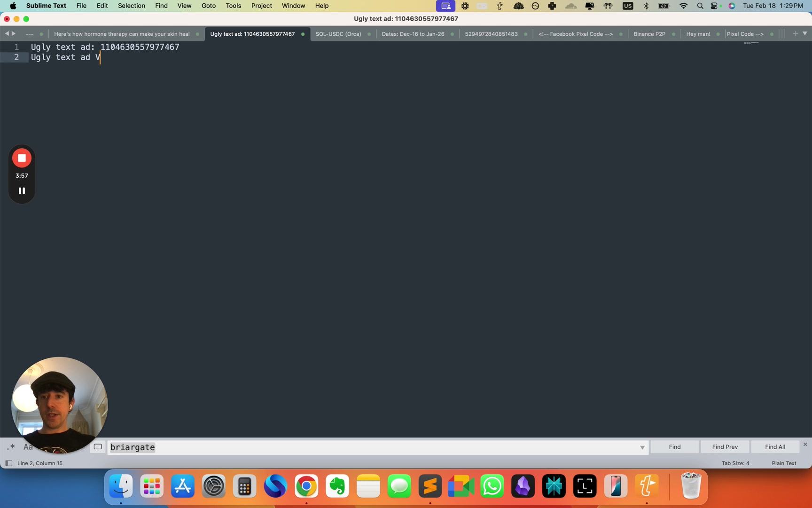The width and height of the screenshot is (812, 508).
Task: Stop the screen recording
Action: click(x=22, y=158)
